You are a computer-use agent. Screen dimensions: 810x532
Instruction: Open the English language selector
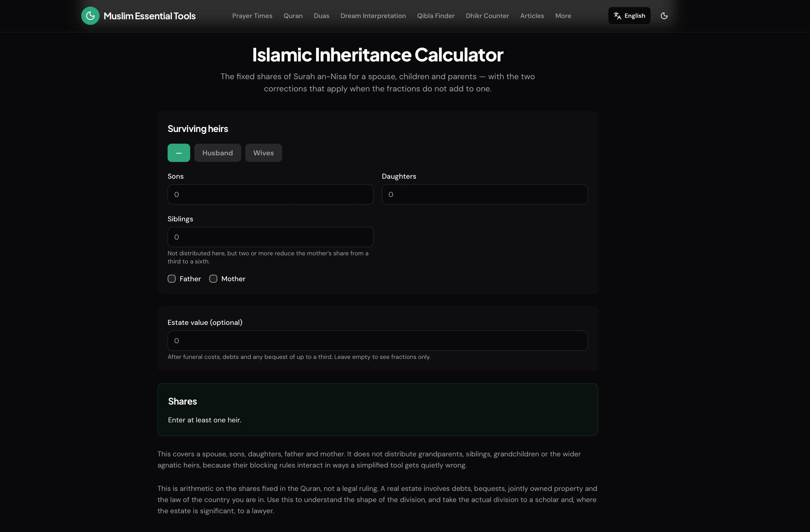pyautogui.click(x=629, y=16)
